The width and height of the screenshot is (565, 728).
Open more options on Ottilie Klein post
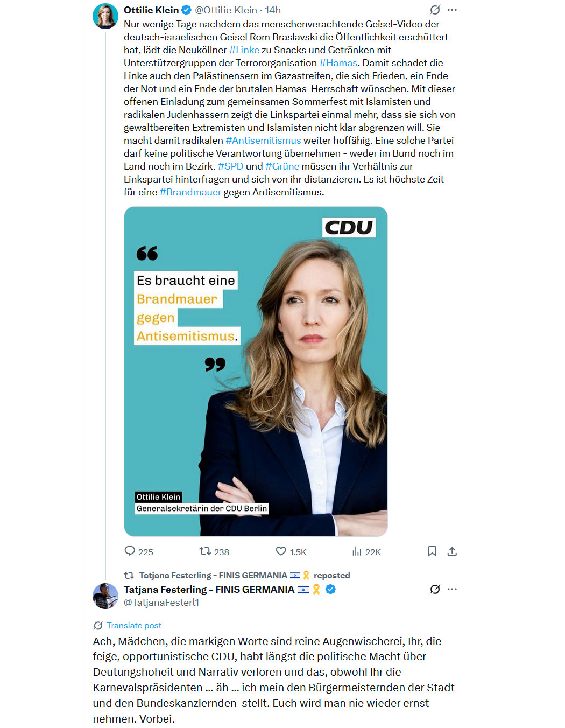click(452, 10)
